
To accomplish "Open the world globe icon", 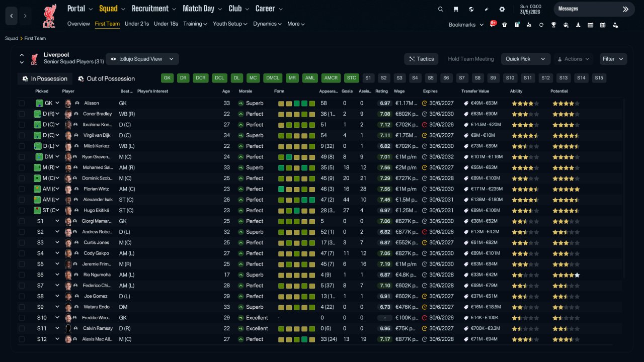I will coord(471,9).
